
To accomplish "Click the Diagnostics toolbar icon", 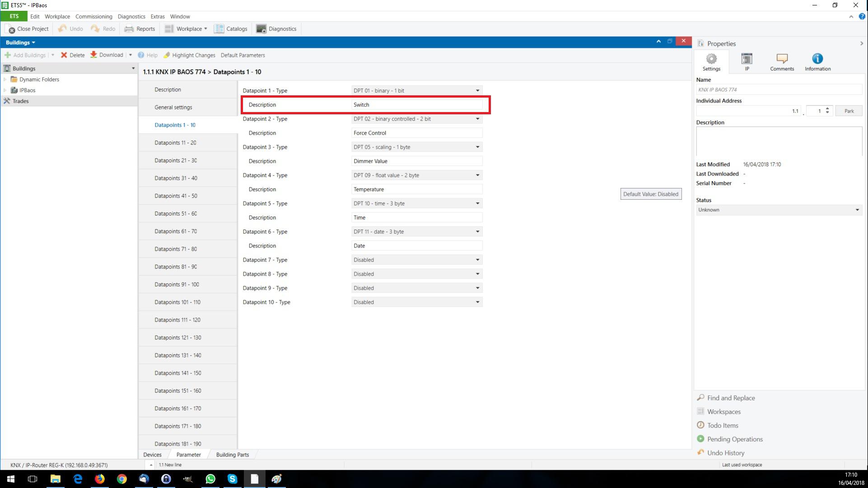I will click(261, 28).
